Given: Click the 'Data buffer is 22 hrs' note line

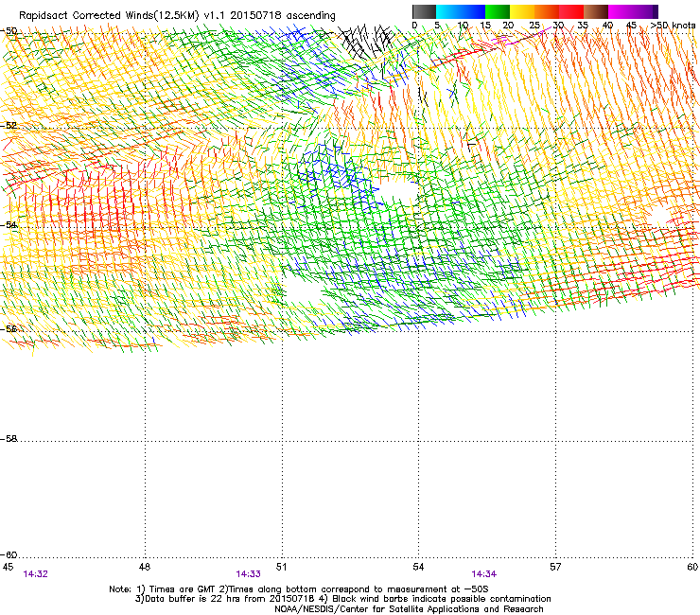Looking at the screenshot, I should pos(343,599).
